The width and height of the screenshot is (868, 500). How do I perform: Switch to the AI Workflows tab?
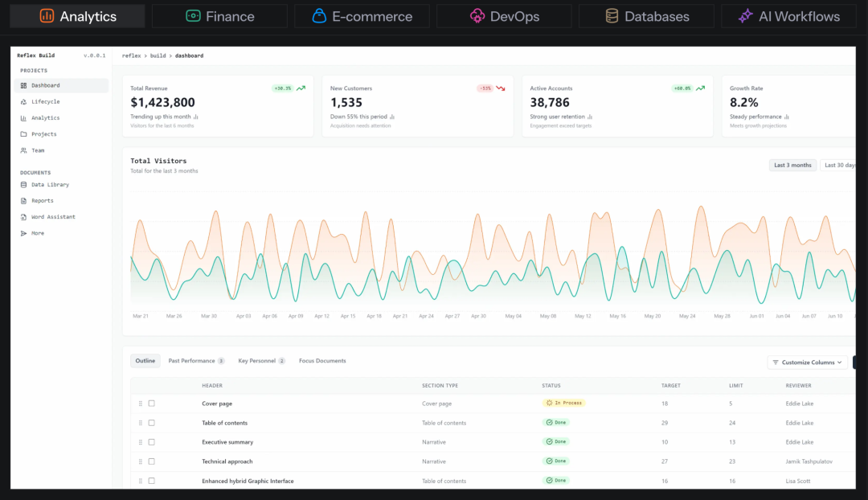(x=789, y=17)
